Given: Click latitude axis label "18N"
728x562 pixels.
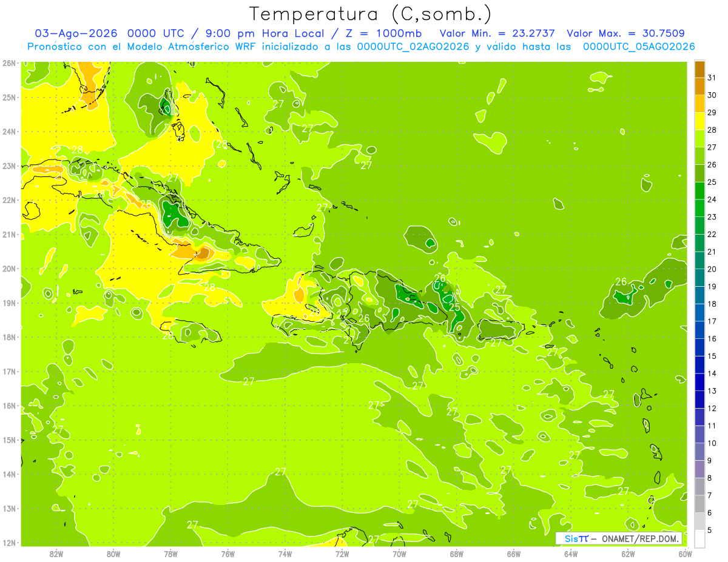Looking at the screenshot, I should pyautogui.click(x=9, y=337).
